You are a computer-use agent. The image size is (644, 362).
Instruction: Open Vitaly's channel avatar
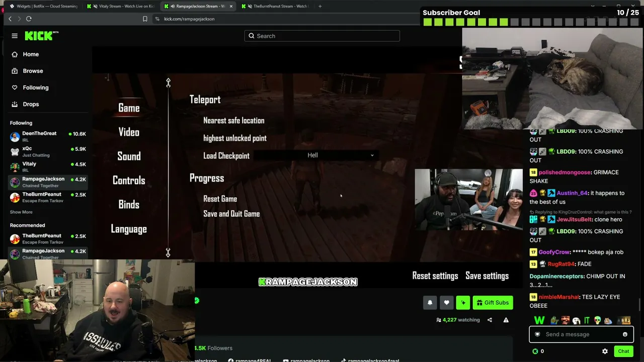pyautogui.click(x=15, y=167)
